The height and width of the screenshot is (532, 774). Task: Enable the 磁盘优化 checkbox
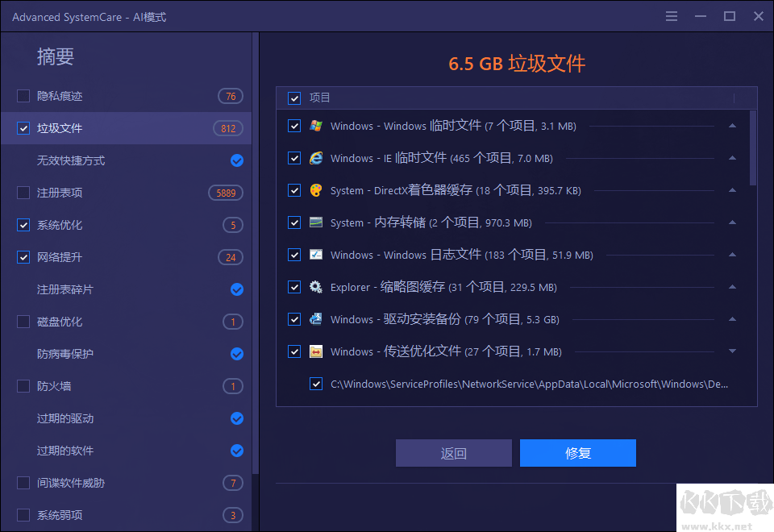click(x=23, y=322)
